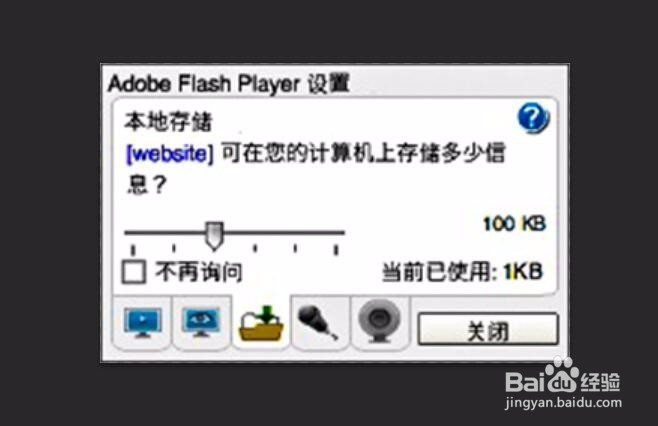Open the Display tab with monitor play icon
This screenshot has height=426, width=658.
click(143, 323)
